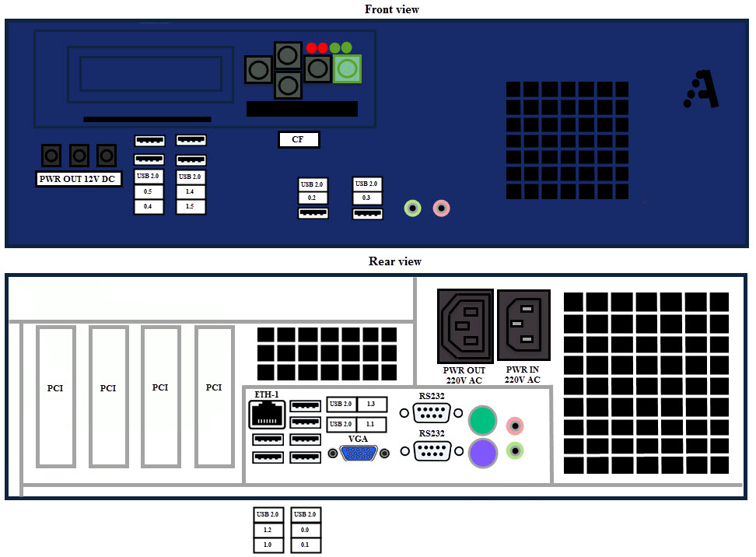Select the rightmost PCI slot
Viewport: 756px width, 557px height.
(214, 396)
